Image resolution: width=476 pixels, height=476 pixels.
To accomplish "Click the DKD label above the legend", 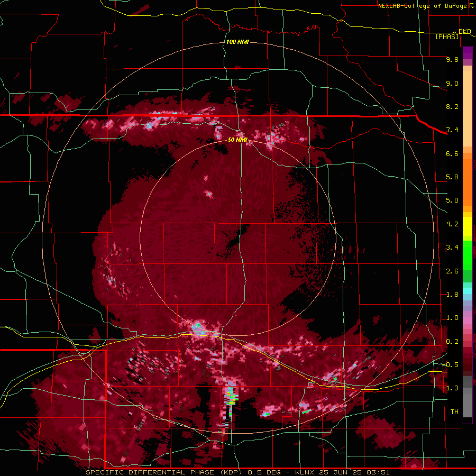I will pyautogui.click(x=465, y=31).
